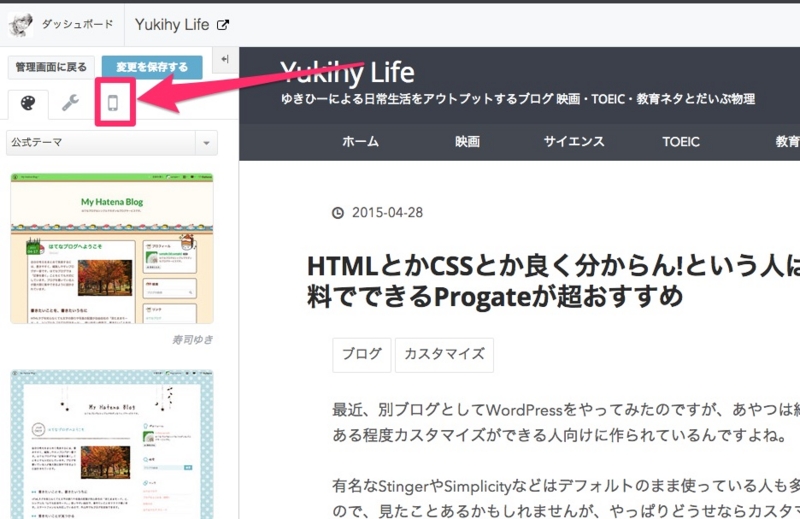The height and width of the screenshot is (519, 800).
Task: Click 管理画面に戻る button
Action: (x=51, y=67)
